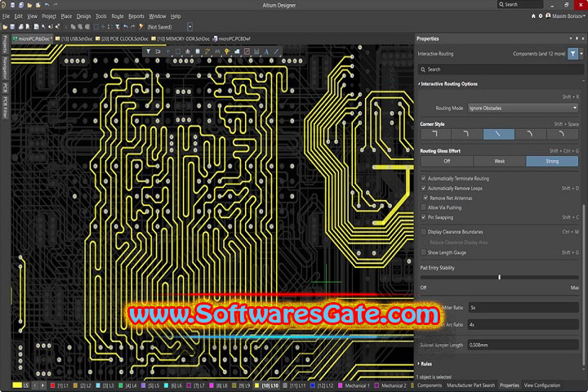Screen dimensions: 588x392
Task: Open dropdown arrow beside Properties filter button
Action: (581, 54)
